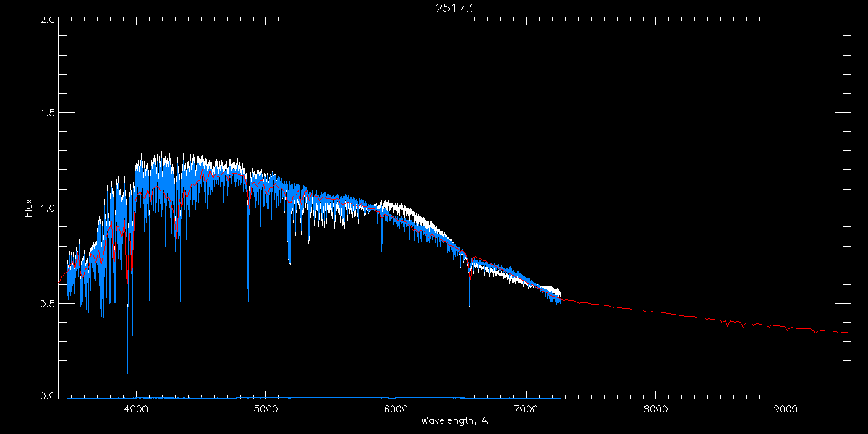Click the 0.5 flux tick label
The width and height of the screenshot is (868, 434).
click(x=48, y=303)
